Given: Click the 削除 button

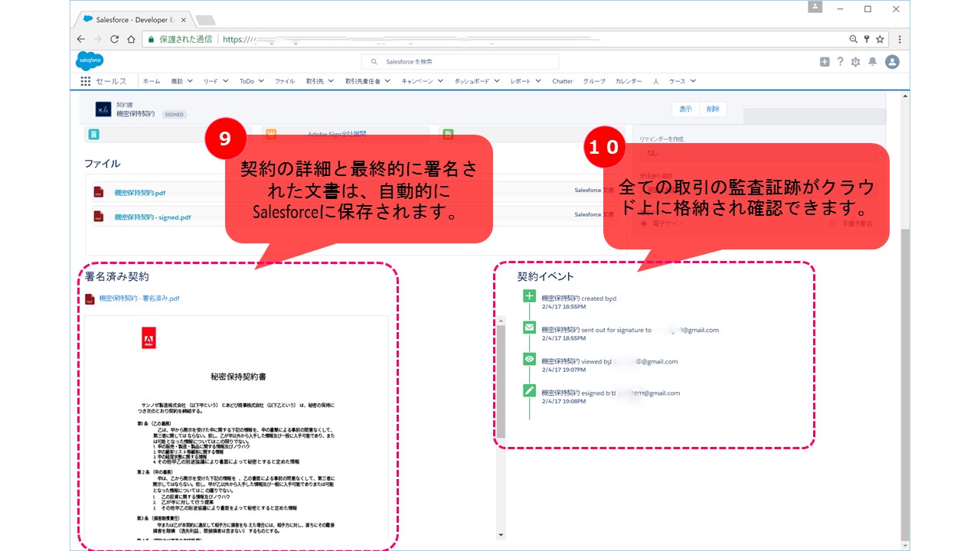Looking at the screenshot, I should tap(713, 109).
